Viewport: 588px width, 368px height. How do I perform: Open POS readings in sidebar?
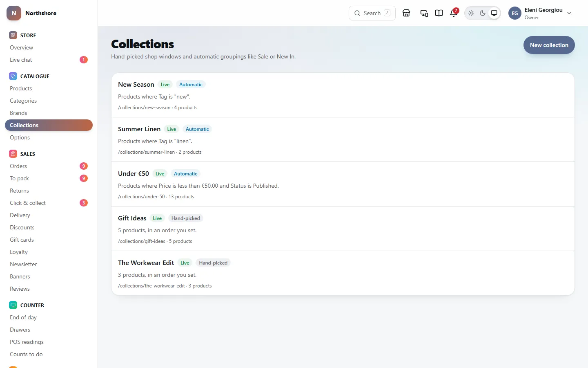click(x=49, y=342)
